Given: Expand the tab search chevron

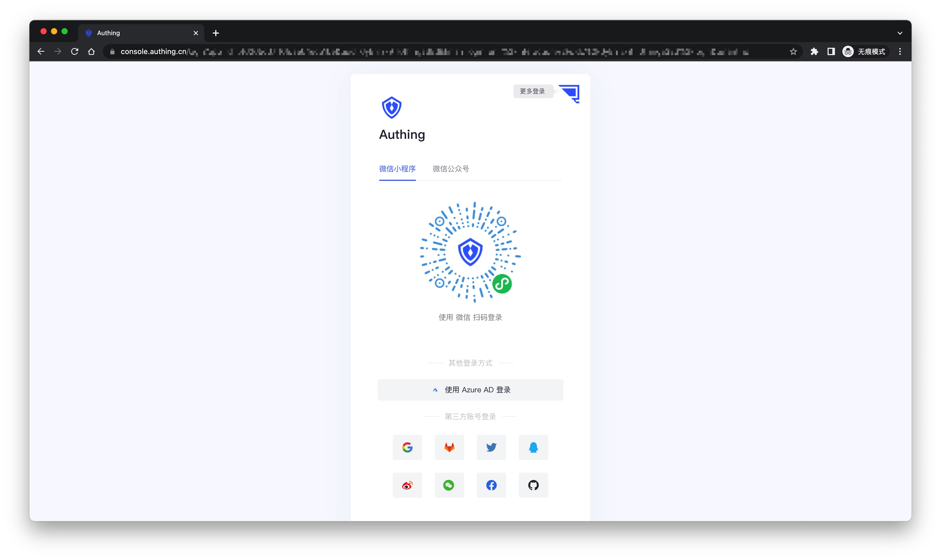Looking at the screenshot, I should coord(900,33).
